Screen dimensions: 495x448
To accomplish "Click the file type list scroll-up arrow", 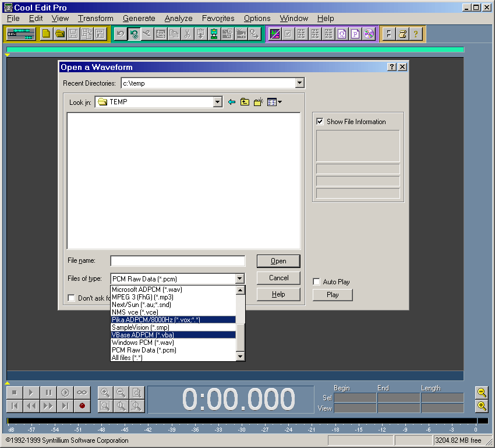I will (241, 290).
